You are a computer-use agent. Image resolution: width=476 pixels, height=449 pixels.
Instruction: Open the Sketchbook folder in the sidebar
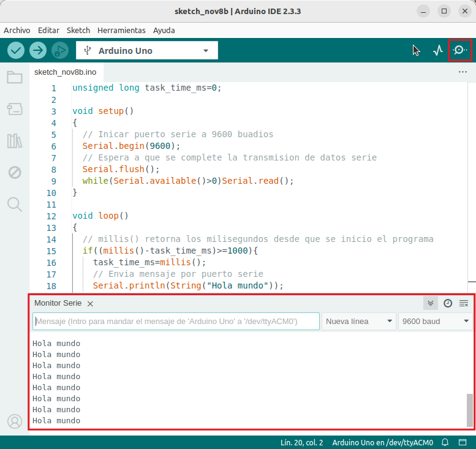[15, 77]
